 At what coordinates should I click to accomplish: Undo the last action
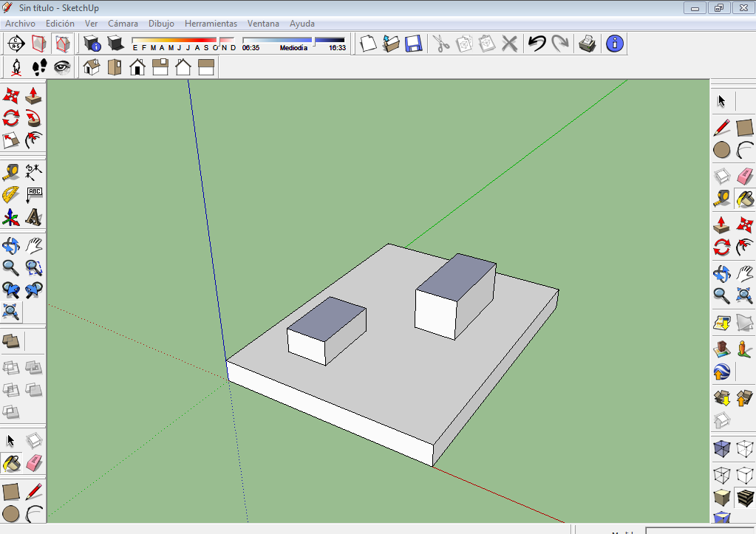[x=537, y=44]
